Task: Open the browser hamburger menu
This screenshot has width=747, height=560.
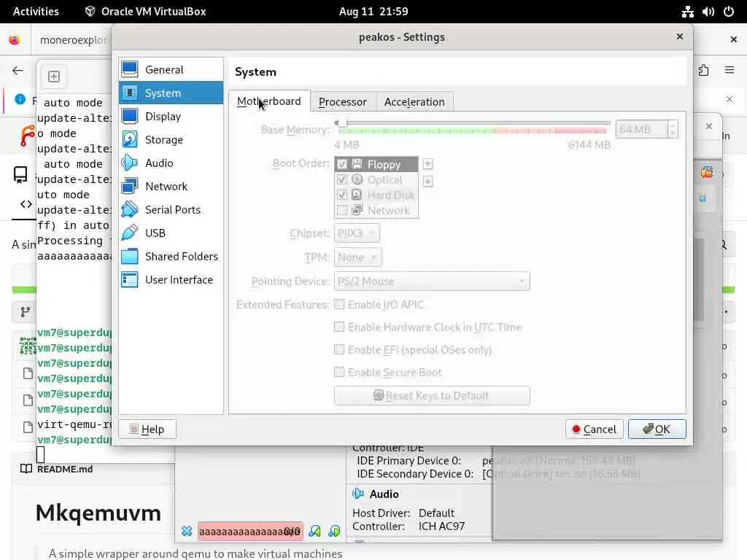Action: [729, 70]
